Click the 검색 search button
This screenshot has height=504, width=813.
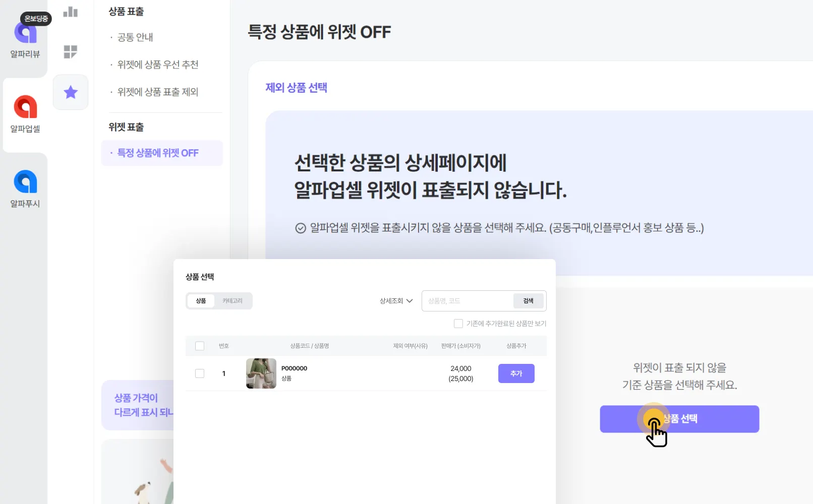[529, 301]
